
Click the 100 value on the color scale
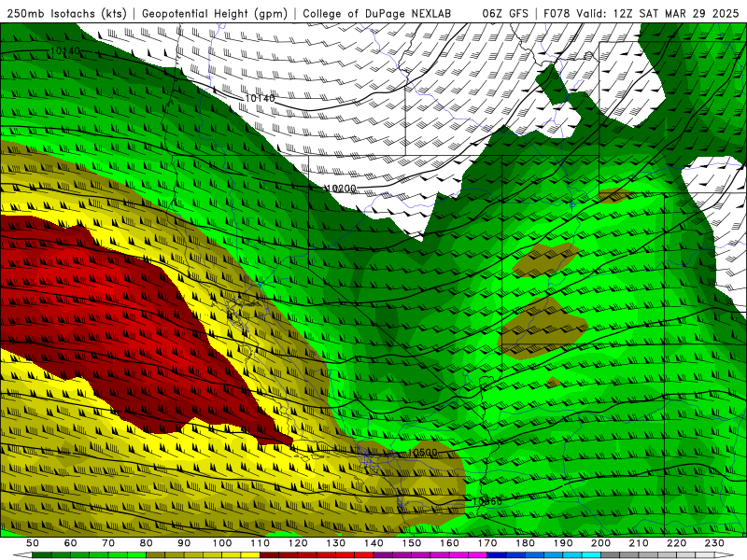(222, 543)
